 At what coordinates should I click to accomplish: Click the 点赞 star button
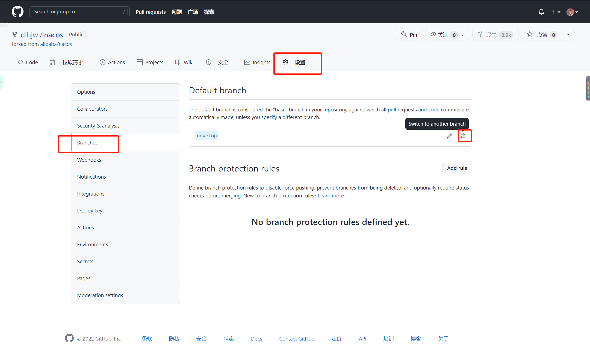[x=542, y=35]
